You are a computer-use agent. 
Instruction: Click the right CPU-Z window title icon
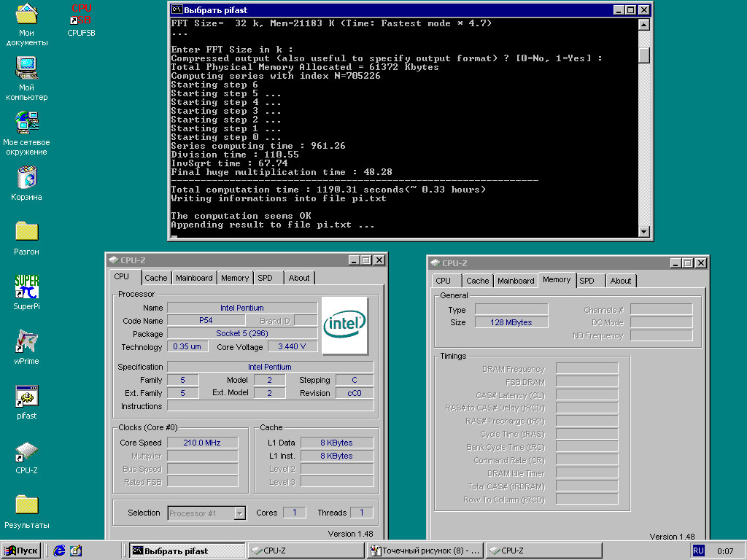coord(435,262)
